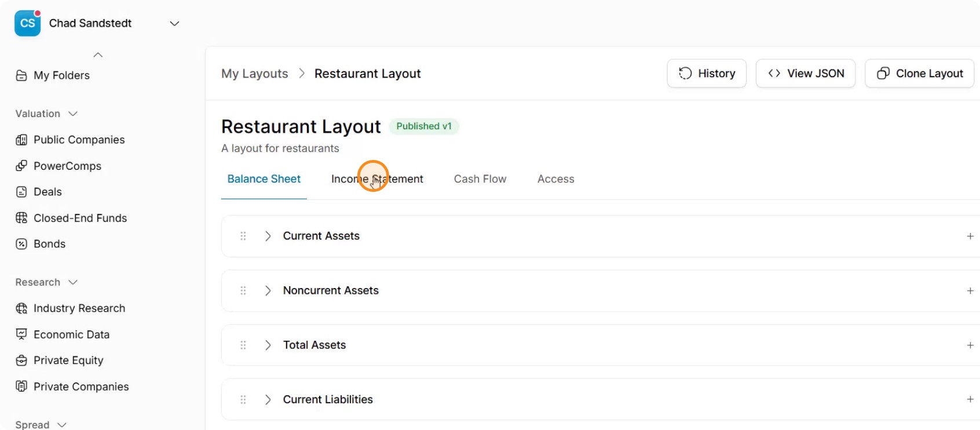The width and height of the screenshot is (980, 430).
Task: Click the Current Liabilities drag handle
Action: [x=243, y=399]
